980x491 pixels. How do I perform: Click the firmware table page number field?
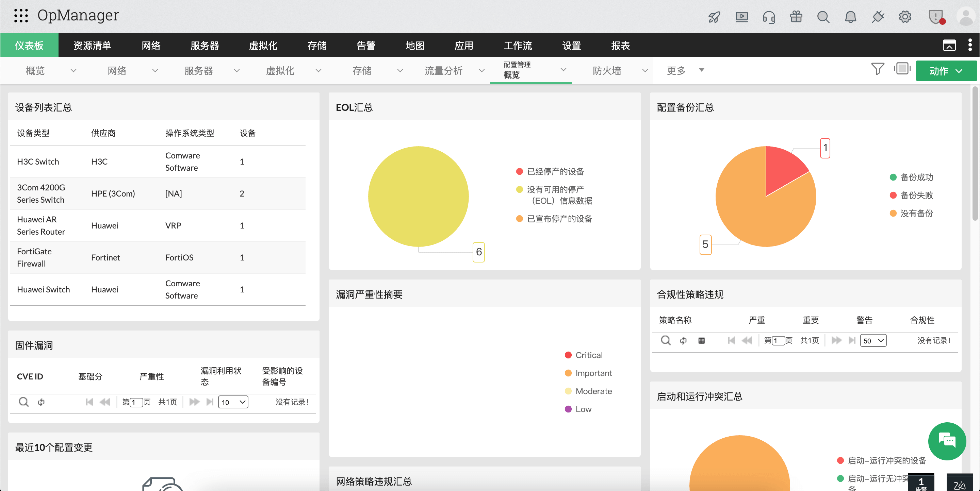coord(136,402)
